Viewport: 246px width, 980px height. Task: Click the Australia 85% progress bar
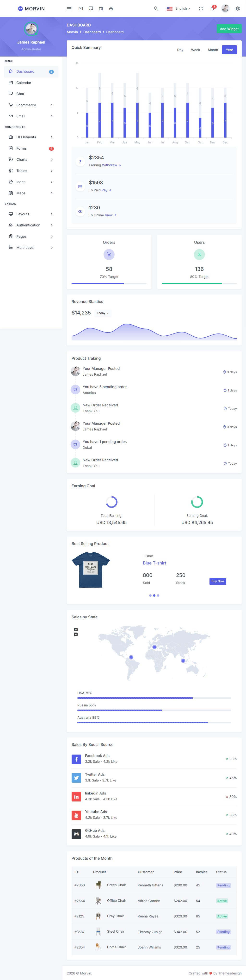154,723
